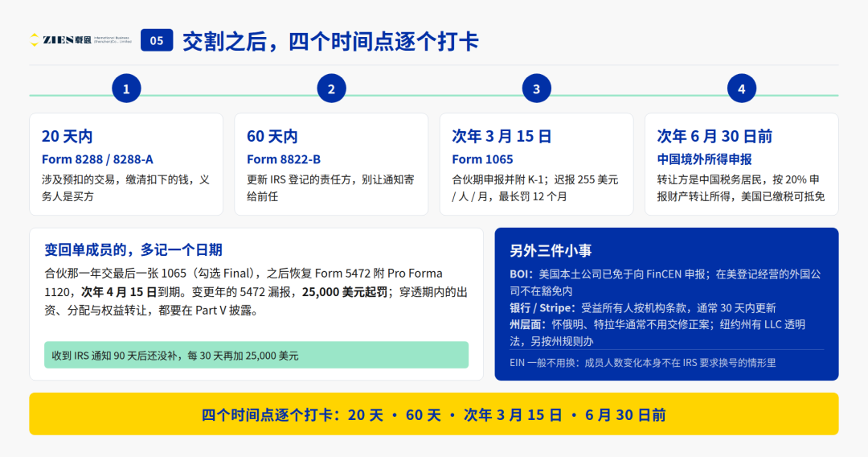
Task: Select the BOI line in the blue panel
Action: coord(665,282)
